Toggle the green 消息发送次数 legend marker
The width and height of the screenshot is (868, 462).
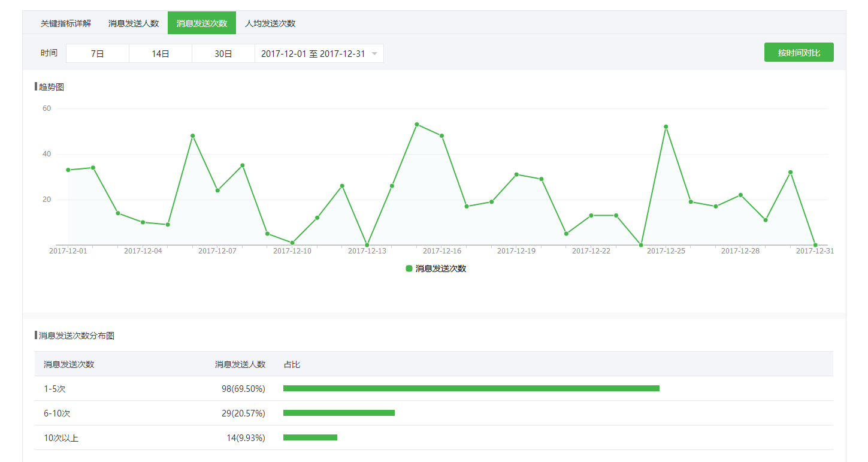(x=409, y=268)
